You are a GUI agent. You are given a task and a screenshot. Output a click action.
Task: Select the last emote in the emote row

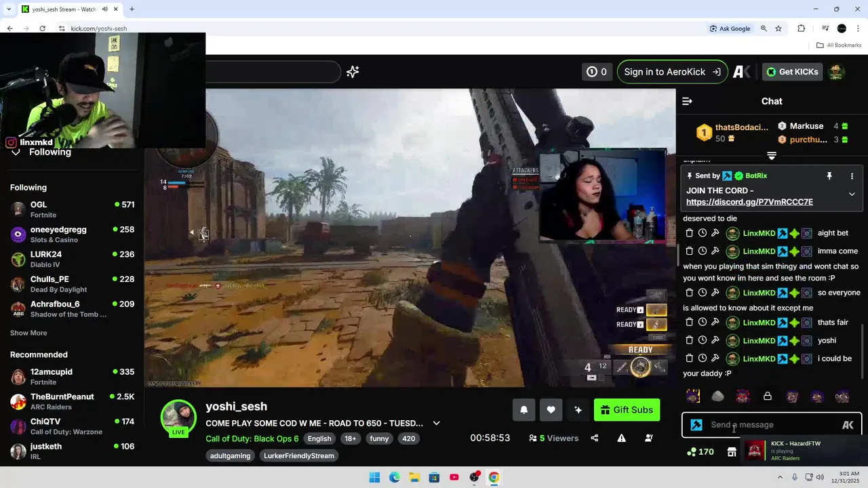[842, 396]
